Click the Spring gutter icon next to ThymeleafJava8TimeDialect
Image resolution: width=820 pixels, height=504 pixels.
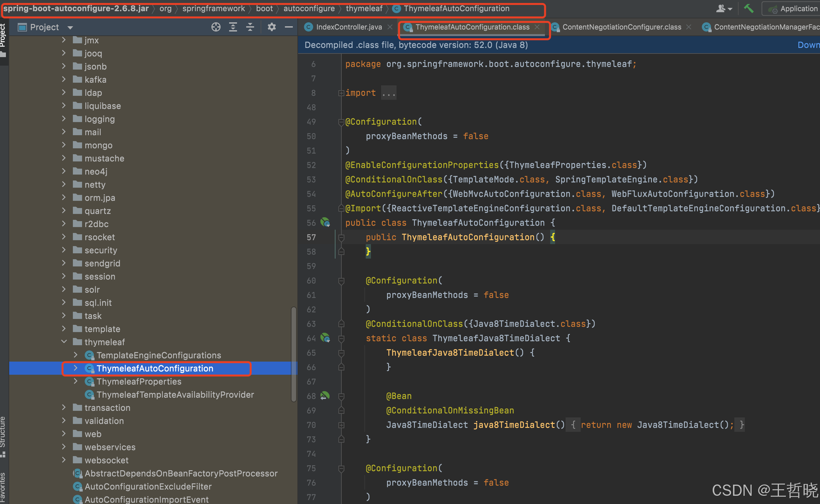click(325, 338)
